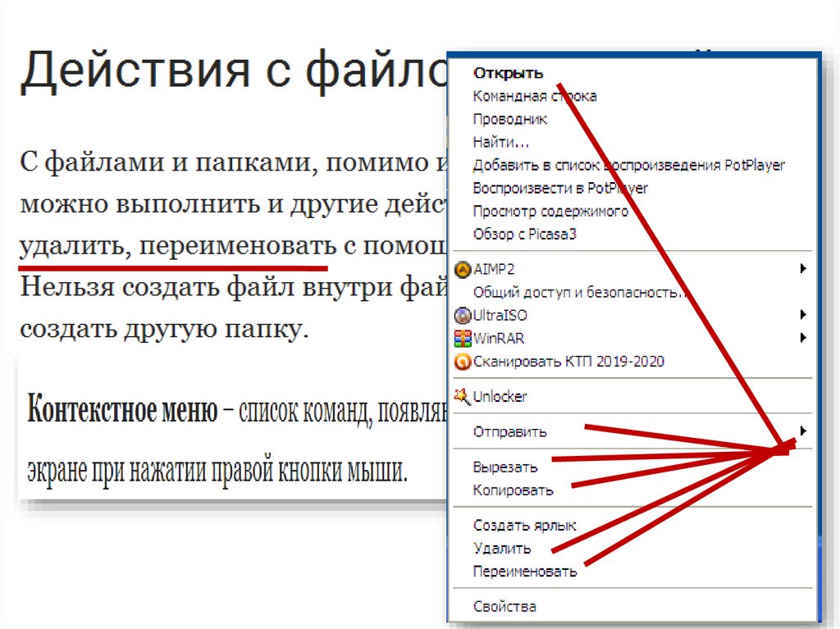Click the text создать другую папку.
Screen dimensions: 840x629
point(164,329)
